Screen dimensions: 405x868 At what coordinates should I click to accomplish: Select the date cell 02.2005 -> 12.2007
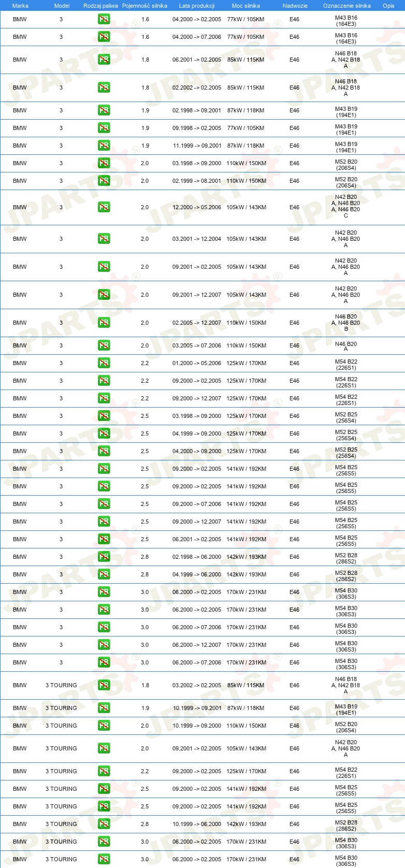(197, 323)
